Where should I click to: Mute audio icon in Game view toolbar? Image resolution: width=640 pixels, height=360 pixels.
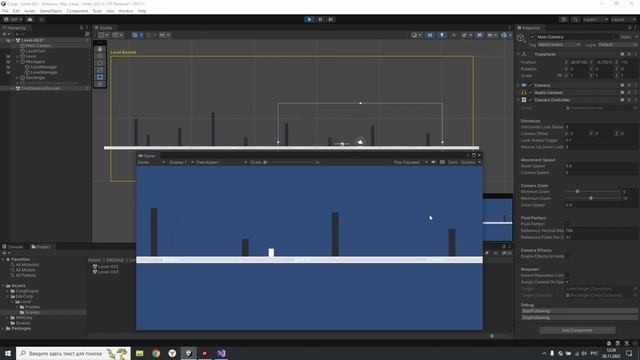[x=433, y=162]
